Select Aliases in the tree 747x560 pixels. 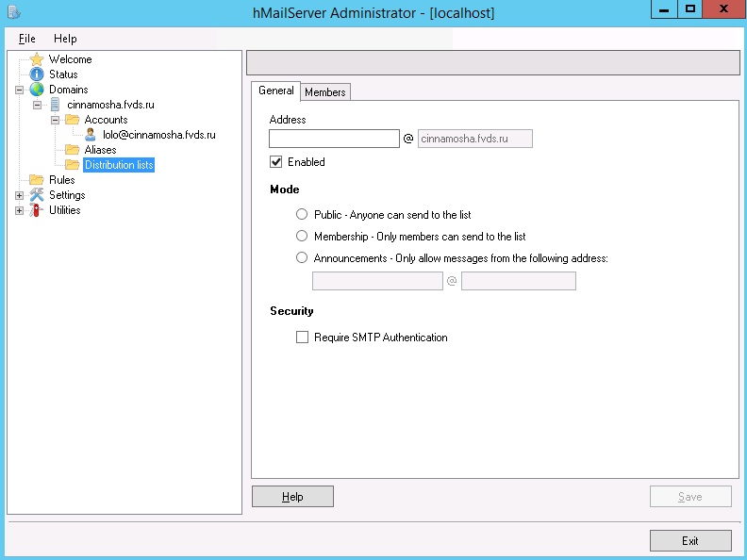[101, 150]
